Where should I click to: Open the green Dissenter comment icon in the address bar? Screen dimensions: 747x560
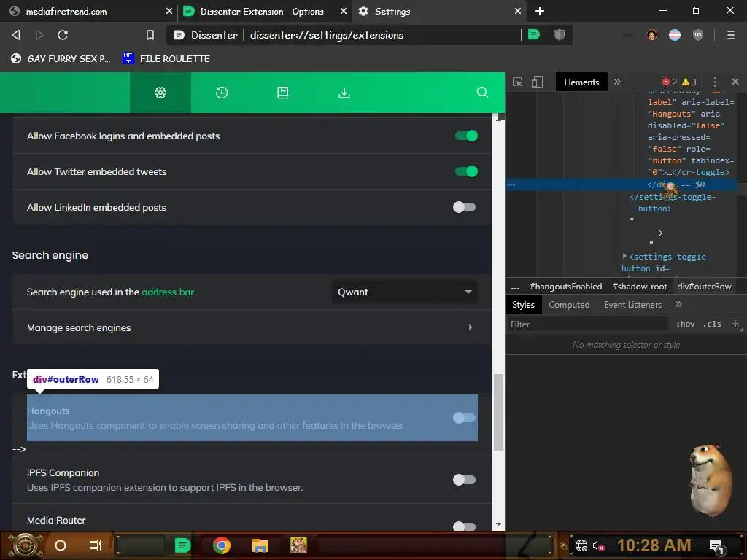pyautogui.click(x=533, y=34)
